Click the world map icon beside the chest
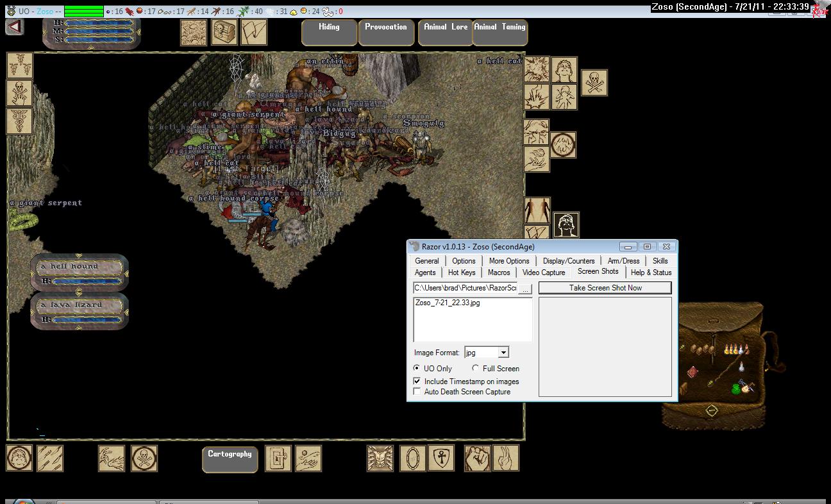Image resolution: width=831 pixels, height=504 pixels. coord(254,32)
